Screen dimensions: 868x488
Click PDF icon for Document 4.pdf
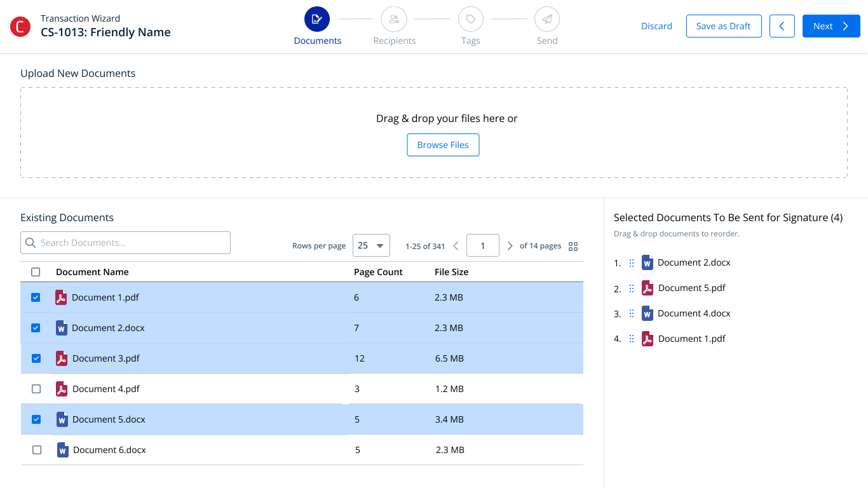62,389
